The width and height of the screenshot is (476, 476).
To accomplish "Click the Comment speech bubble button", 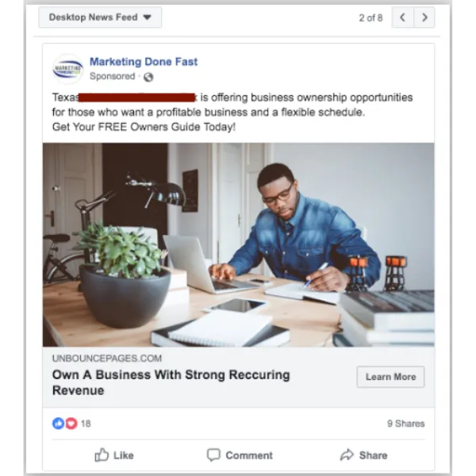I will 240,455.
